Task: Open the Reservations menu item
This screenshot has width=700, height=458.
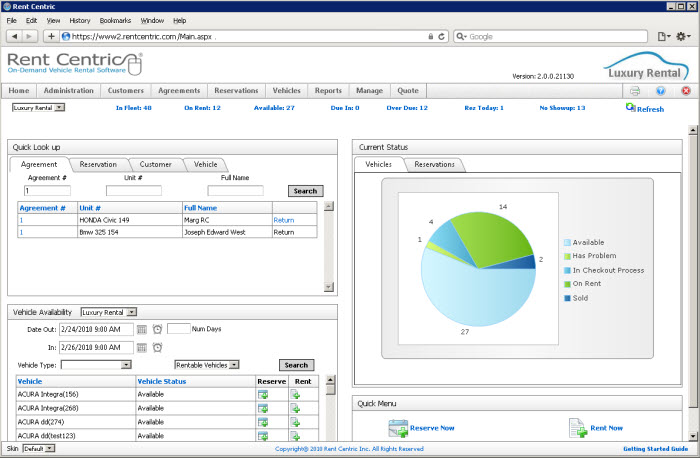Action: 236,91
